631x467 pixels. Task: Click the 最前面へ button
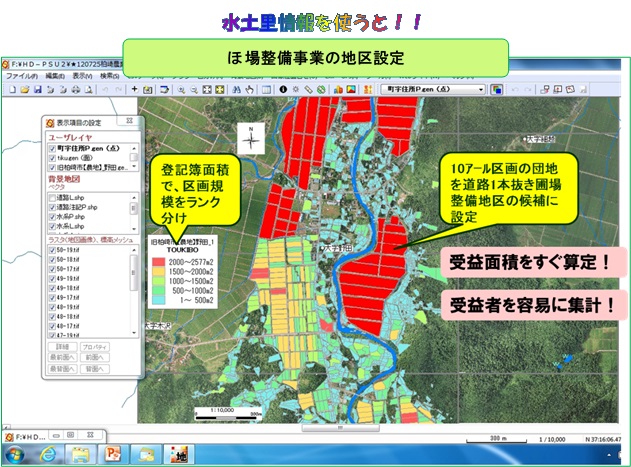(62, 357)
